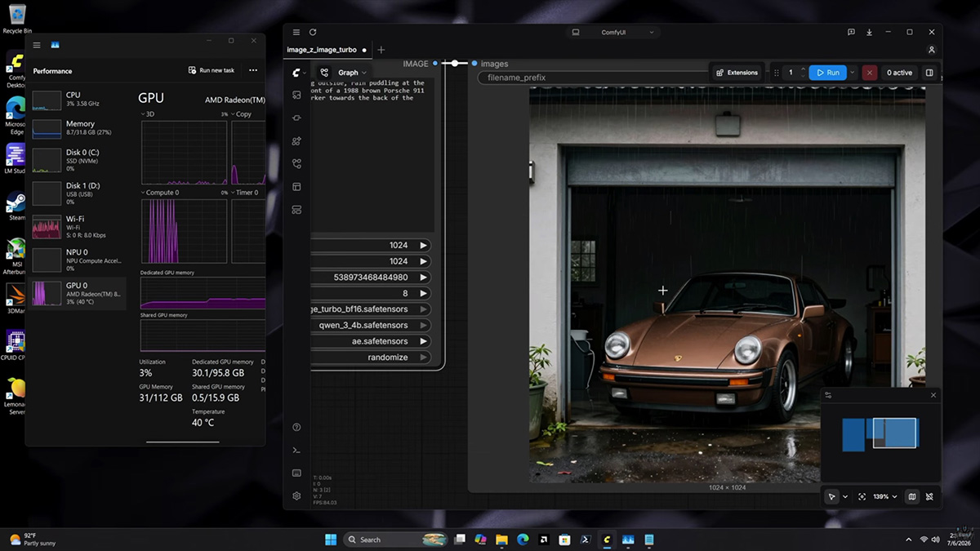Click the blue Run button

pos(827,73)
